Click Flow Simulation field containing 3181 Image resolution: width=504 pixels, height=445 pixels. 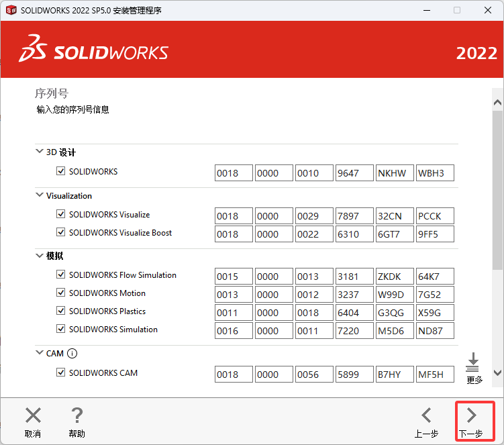(x=354, y=277)
